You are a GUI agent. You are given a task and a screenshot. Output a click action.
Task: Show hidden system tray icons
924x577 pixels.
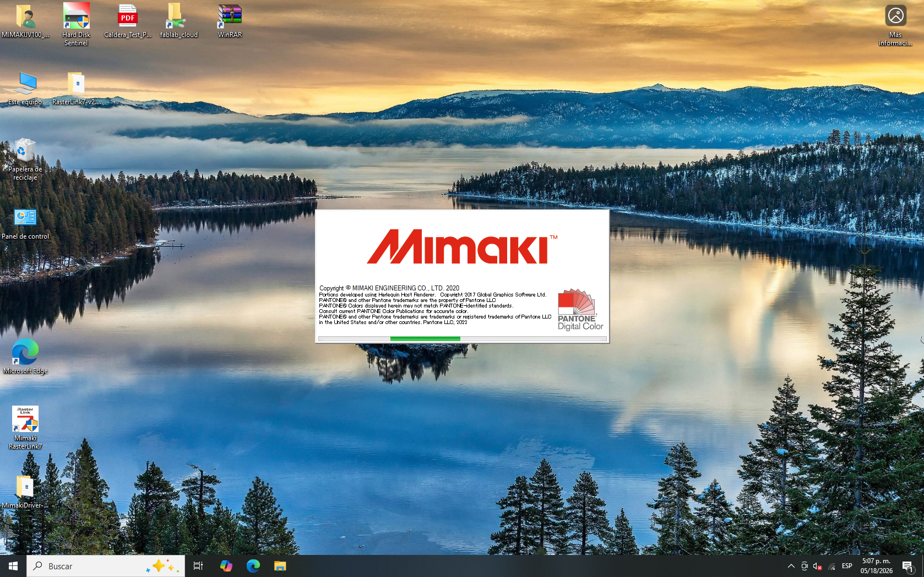[x=791, y=566]
